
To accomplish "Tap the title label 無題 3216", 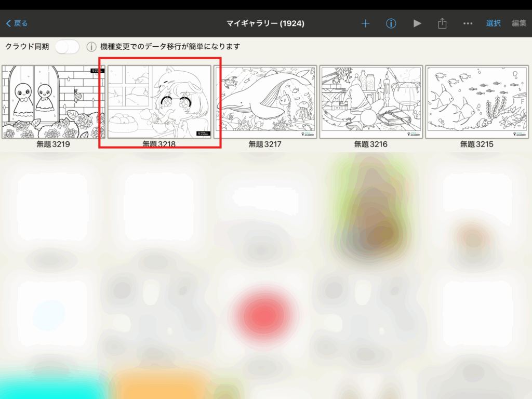I will click(371, 144).
